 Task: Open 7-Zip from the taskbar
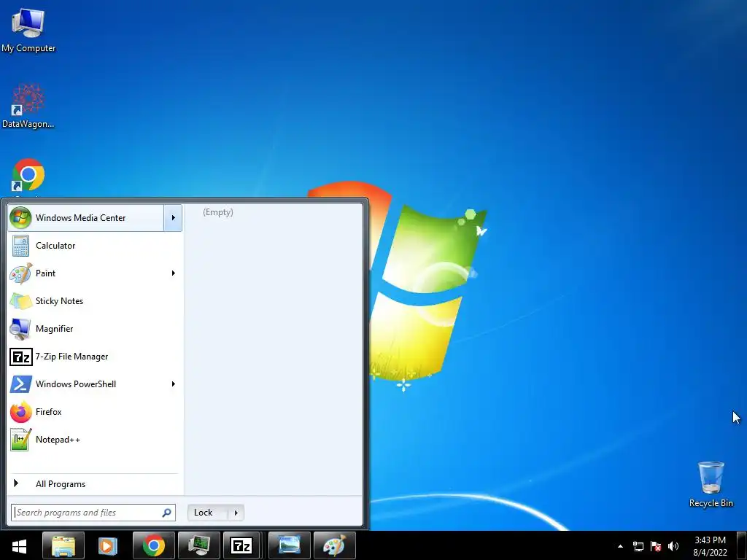point(241,545)
